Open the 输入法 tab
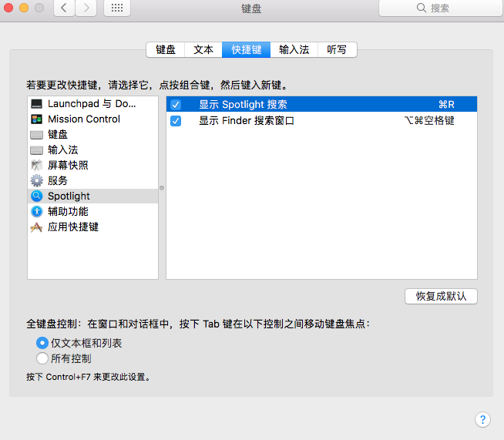Screen dimensions: 504x440 (294, 50)
